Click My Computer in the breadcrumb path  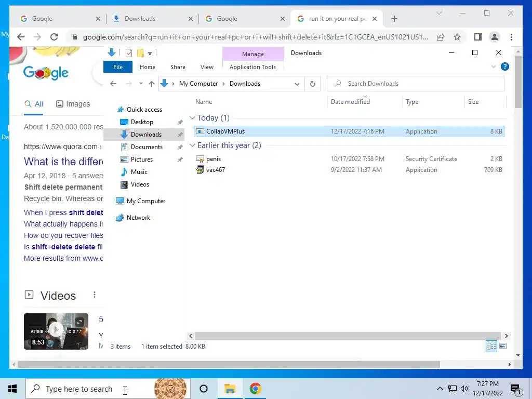click(x=198, y=84)
